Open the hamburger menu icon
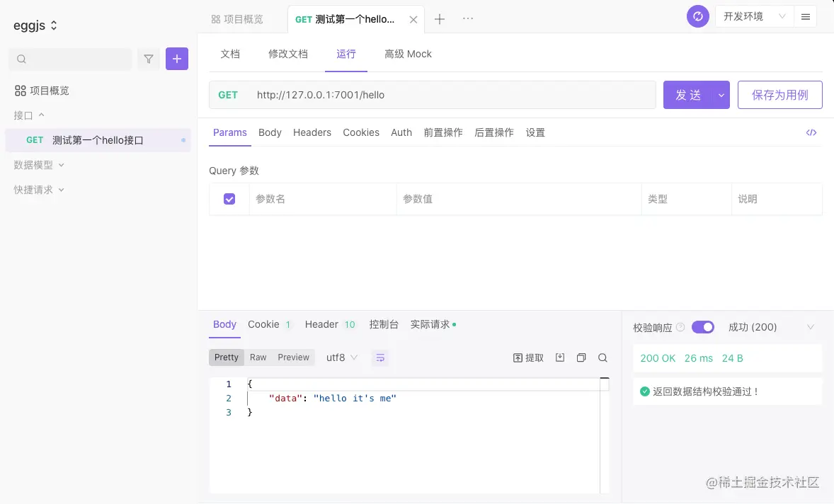Screen dimensions: 834x504 805,16
